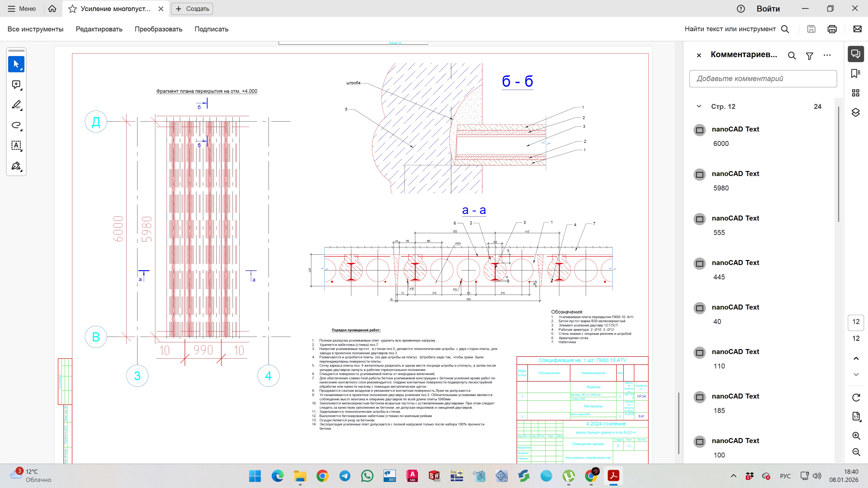Open File Explorer from taskbar
868x488 pixels.
click(x=300, y=476)
